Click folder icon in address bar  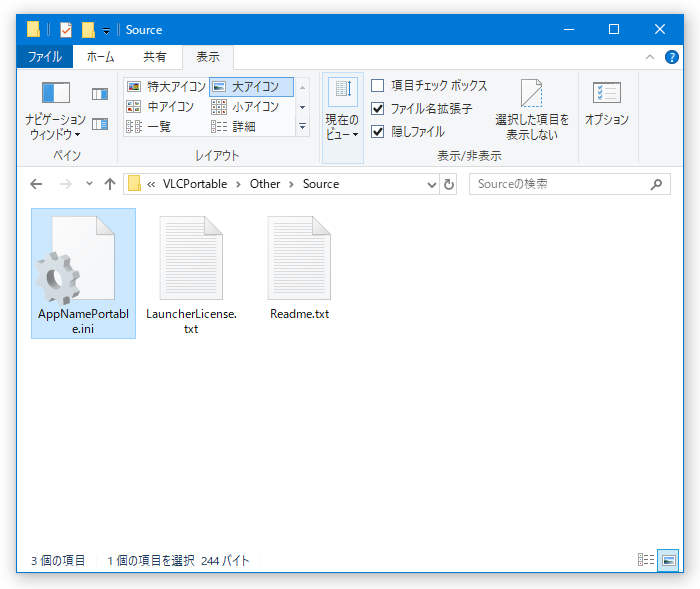134,184
